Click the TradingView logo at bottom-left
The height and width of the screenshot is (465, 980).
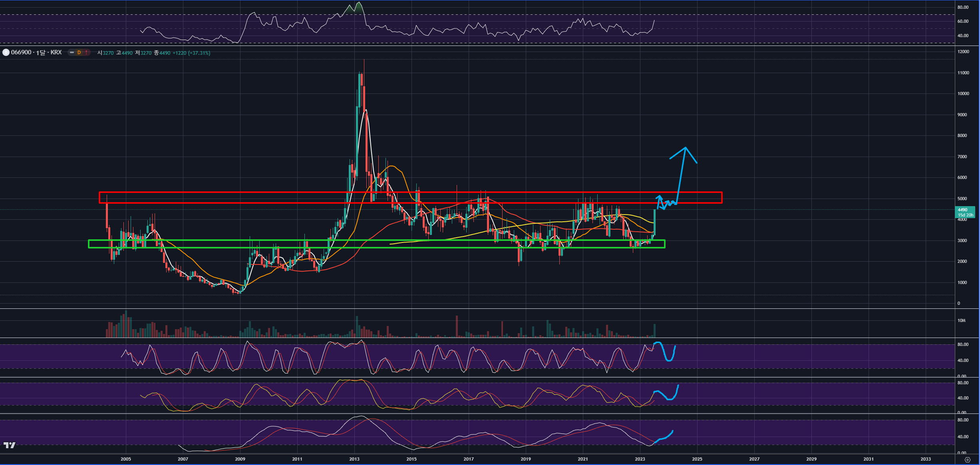point(9,445)
